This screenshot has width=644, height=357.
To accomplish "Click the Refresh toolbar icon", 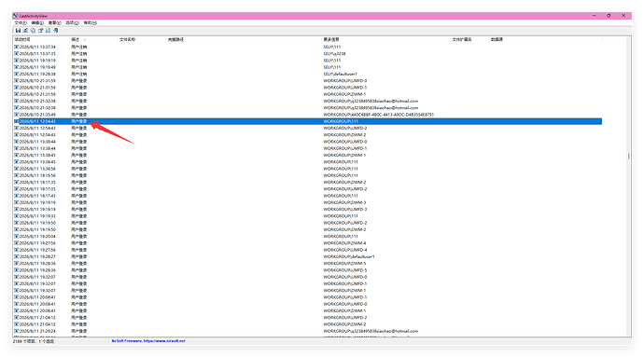I will [25, 31].
